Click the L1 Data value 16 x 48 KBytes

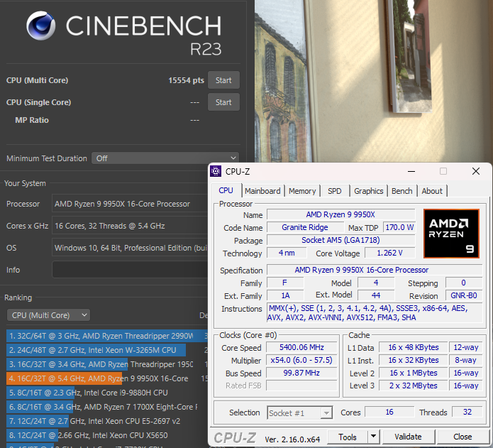coord(413,347)
